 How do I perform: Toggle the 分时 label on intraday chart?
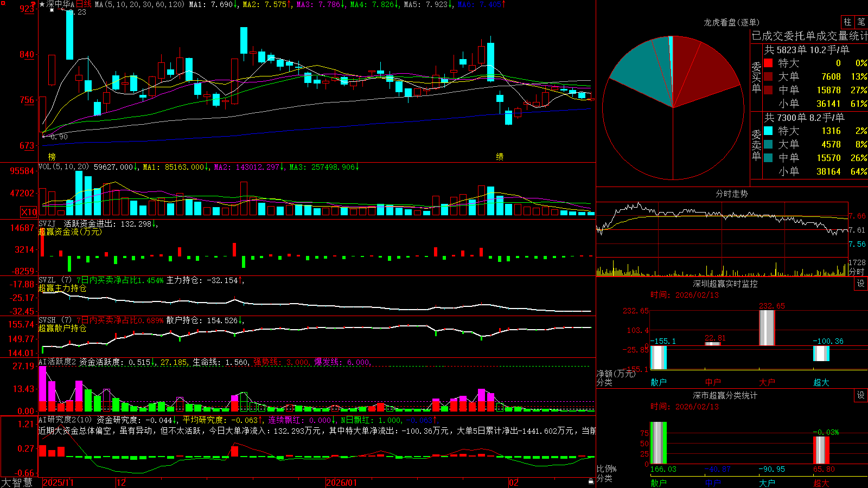coord(857,272)
